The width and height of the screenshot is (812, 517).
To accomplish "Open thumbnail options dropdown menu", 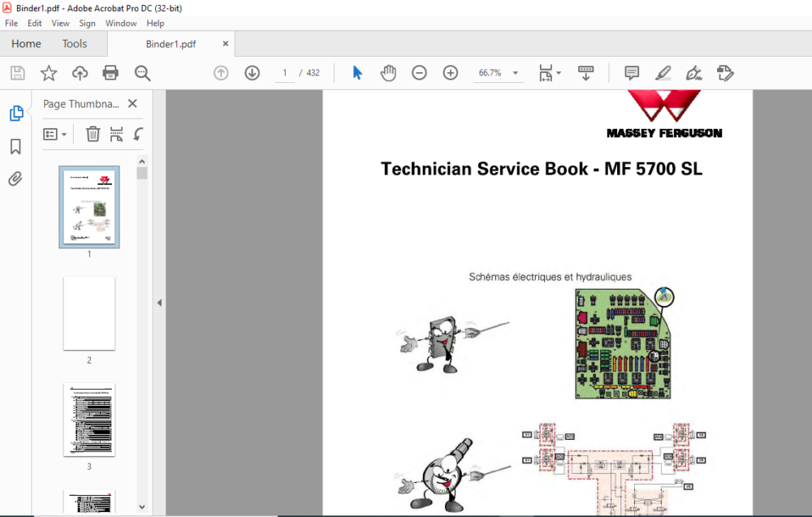I will click(x=55, y=135).
